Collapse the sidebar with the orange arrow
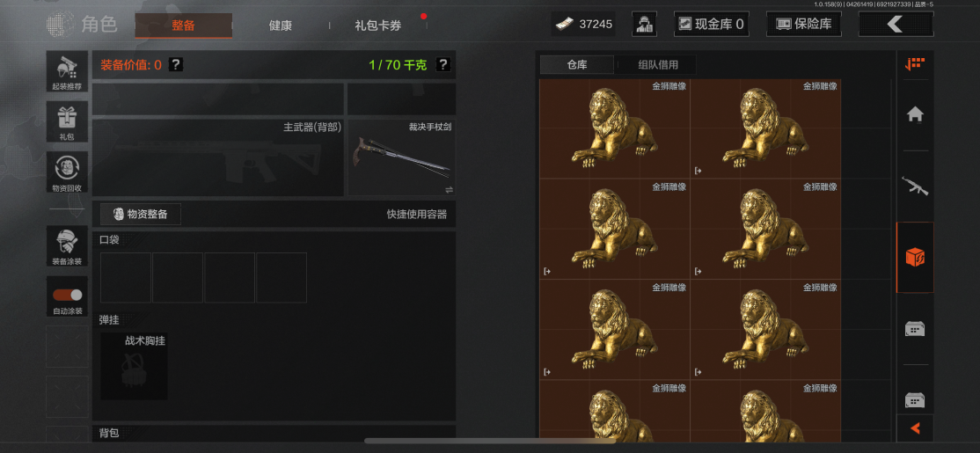 pos(915,428)
